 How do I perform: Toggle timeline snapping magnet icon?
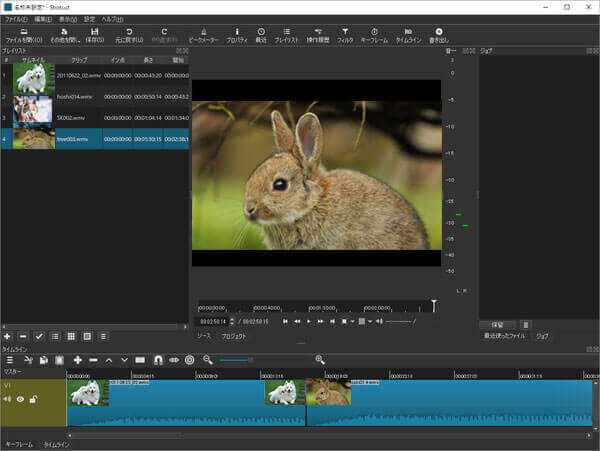pos(157,359)
